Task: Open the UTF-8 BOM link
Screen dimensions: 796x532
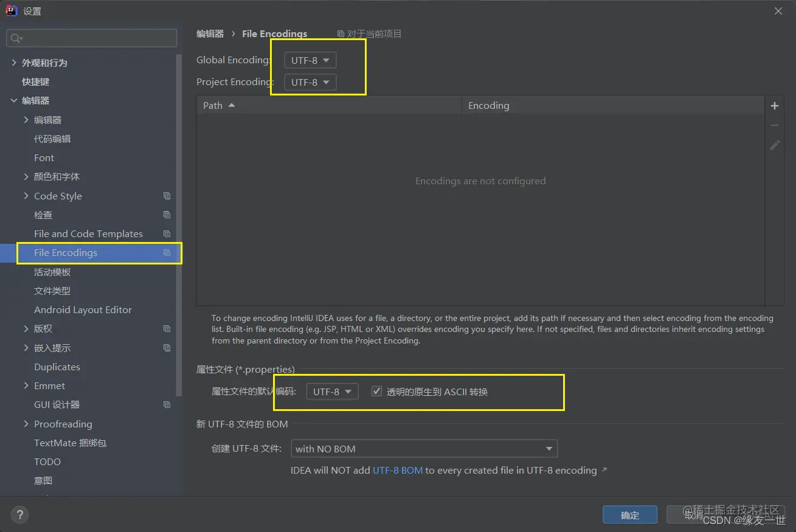Action: [398, 470]
